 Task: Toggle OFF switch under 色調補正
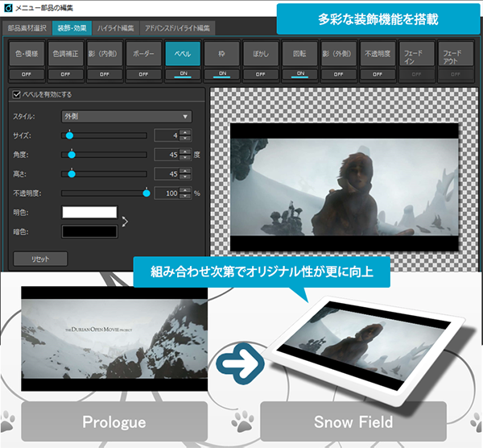click(65, 74)
